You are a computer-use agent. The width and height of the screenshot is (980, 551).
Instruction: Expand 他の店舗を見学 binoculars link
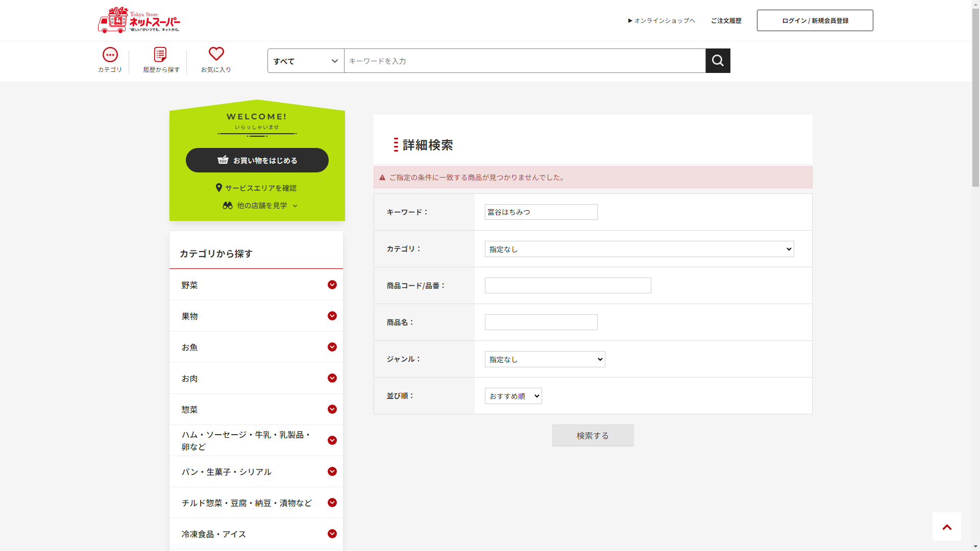(260, 206)
